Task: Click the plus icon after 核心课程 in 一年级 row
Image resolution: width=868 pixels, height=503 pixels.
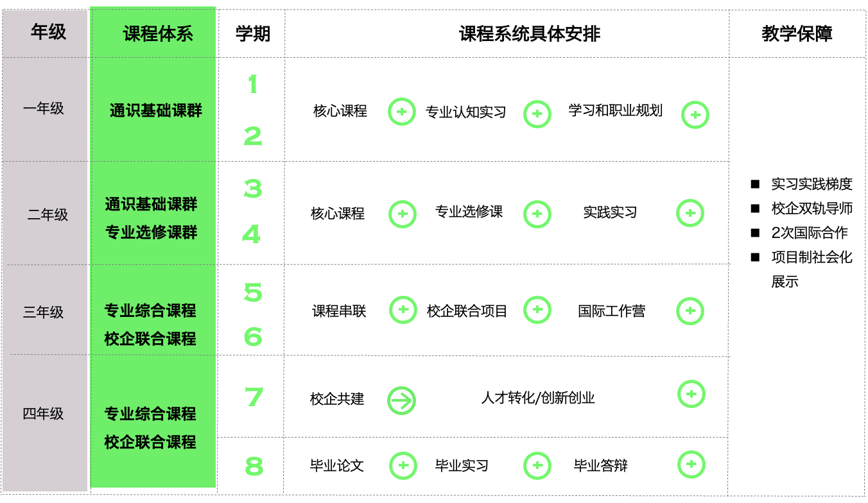Action: pyautogui.click(x=402, y=112)
